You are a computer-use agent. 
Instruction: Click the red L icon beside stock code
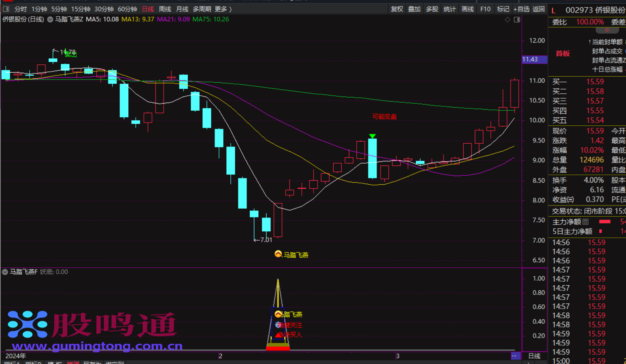pyautogui.click(x=553, y=11)
